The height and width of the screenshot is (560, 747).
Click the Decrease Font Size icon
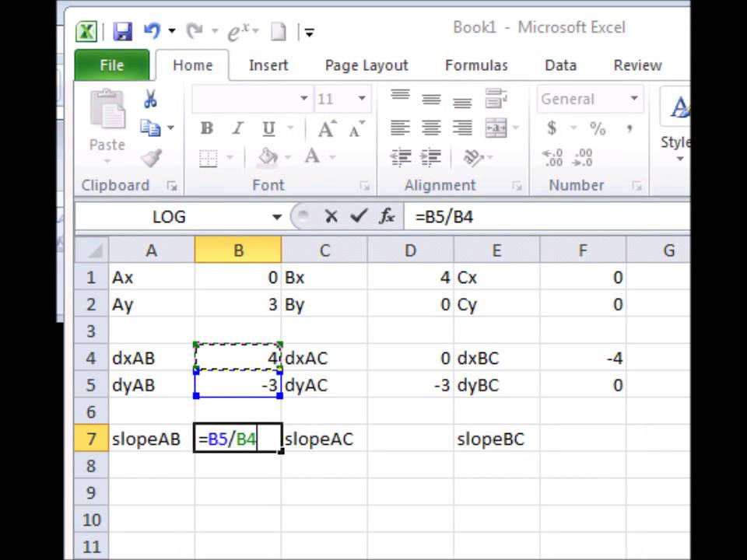pyautogui.click(x=356, y=128)
